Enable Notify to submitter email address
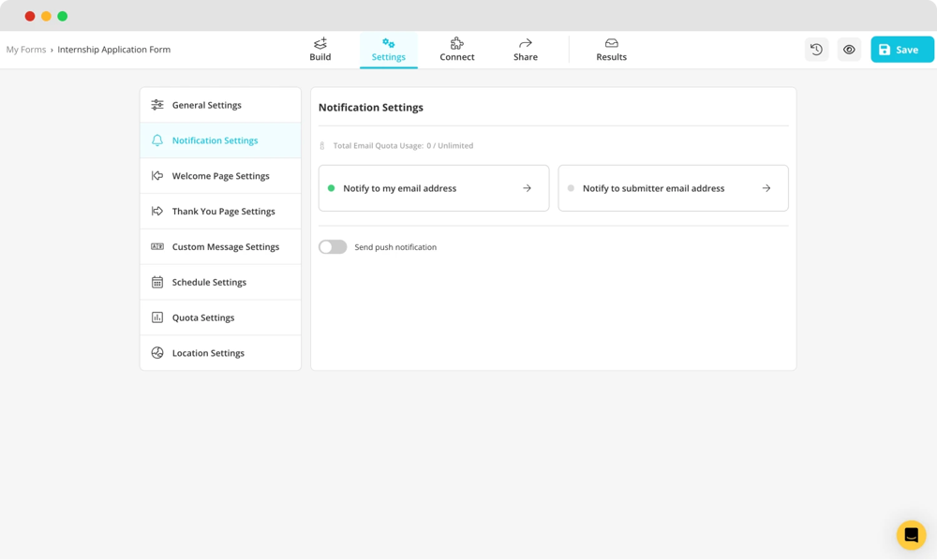Screen dimensions: 937x560 [573, 187]
